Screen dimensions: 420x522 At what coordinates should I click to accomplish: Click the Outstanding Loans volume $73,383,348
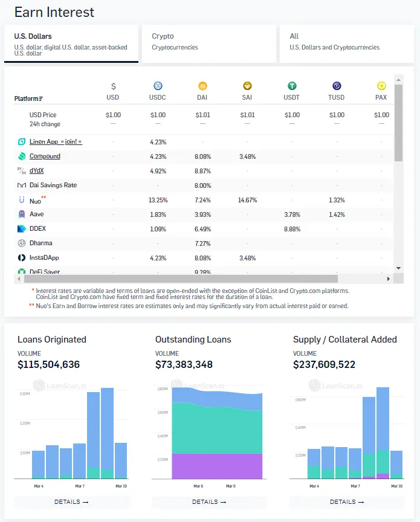[184, 364]
